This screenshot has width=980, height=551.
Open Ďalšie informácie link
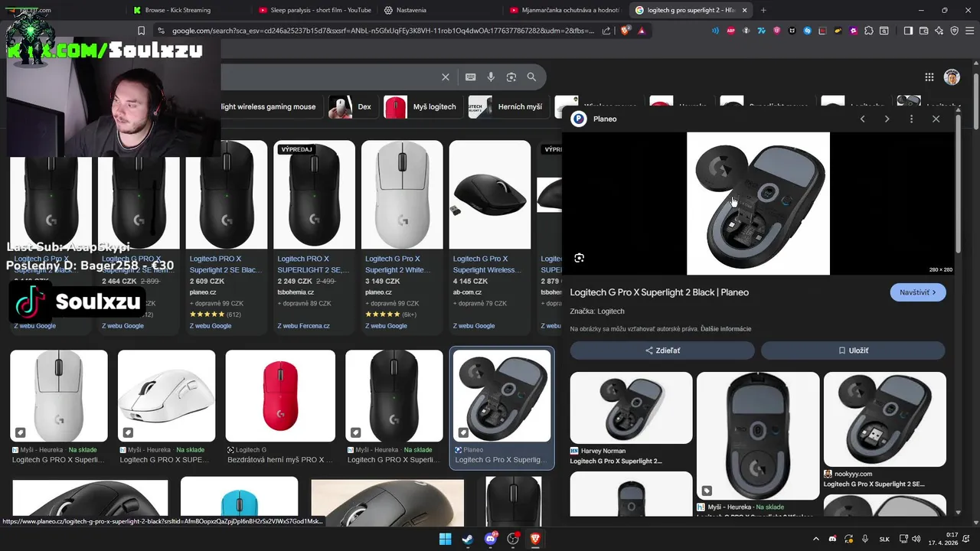pyautogui.click(x=726, y=329)
